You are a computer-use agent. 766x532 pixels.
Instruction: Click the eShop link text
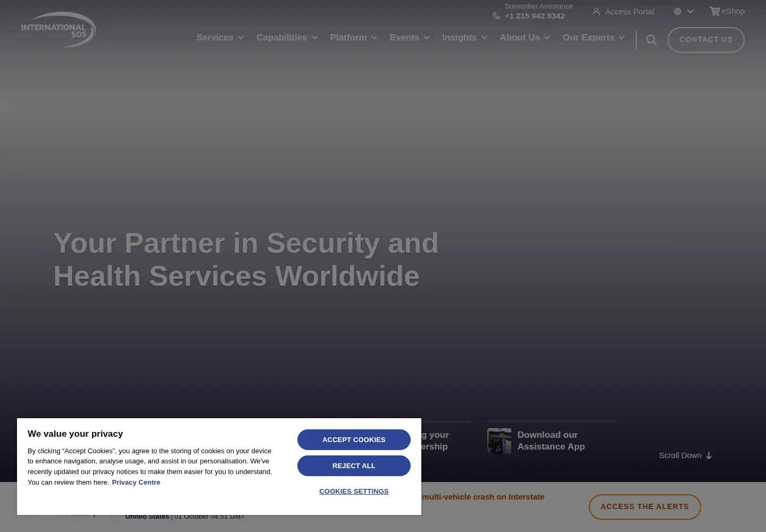point(733,11)
